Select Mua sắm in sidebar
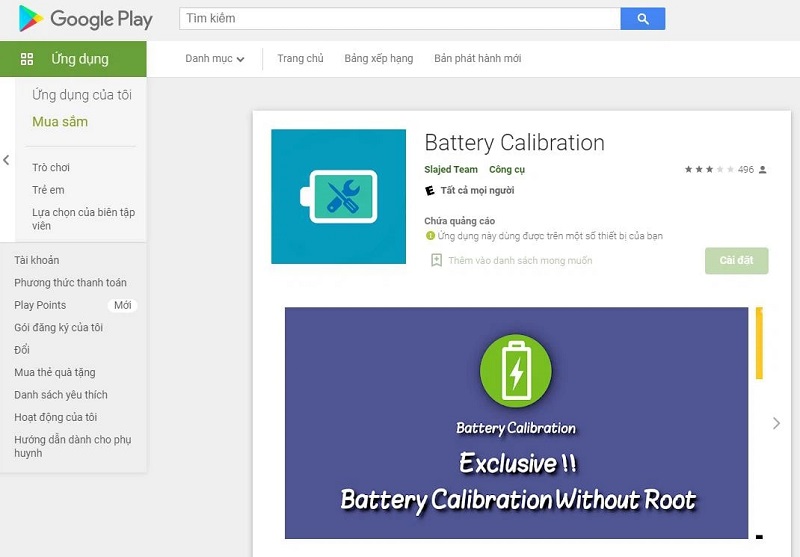Viewport: 800px width, 557px height. coord(60,122)
